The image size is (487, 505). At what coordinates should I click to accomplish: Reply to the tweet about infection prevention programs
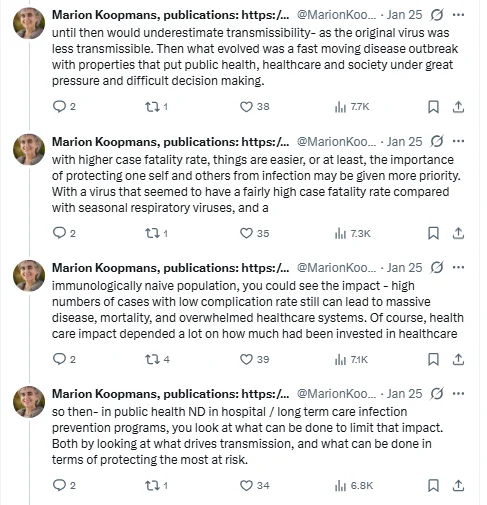pyautogui.click(x=60, y=485)
